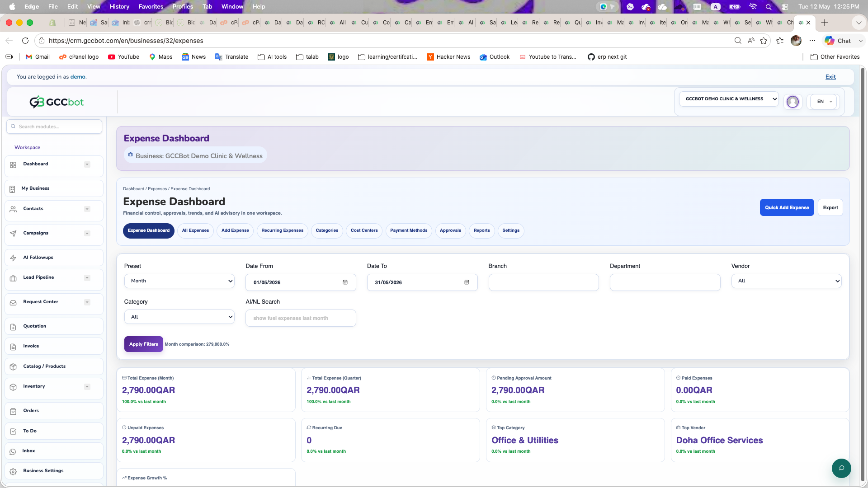Open the History menu in menu bar
The height and width of the screenshot is (488, 868).
[119, 6]
